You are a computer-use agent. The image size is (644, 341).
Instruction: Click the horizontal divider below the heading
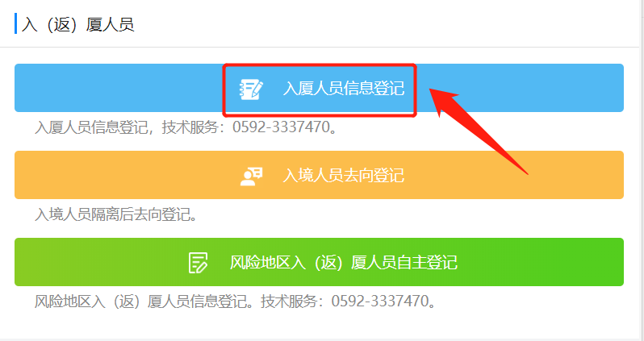tap(322, 48)
